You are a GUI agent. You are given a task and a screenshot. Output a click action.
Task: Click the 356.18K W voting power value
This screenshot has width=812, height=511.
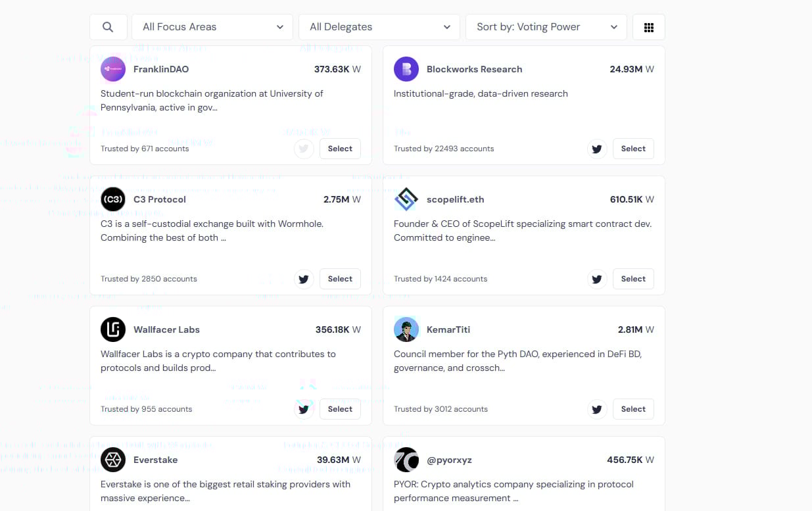338,329
